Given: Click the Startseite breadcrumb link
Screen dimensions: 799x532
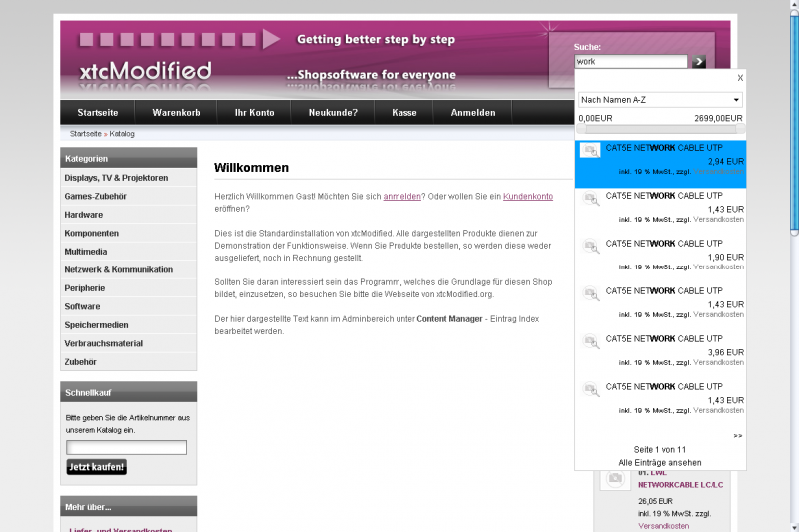Looking at the screenshot, I should tap(86, 134).
